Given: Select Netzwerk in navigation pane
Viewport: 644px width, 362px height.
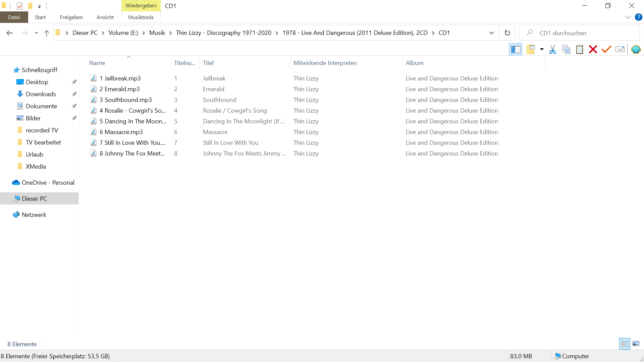Looking at the screenshot, I should coord(34,215).
